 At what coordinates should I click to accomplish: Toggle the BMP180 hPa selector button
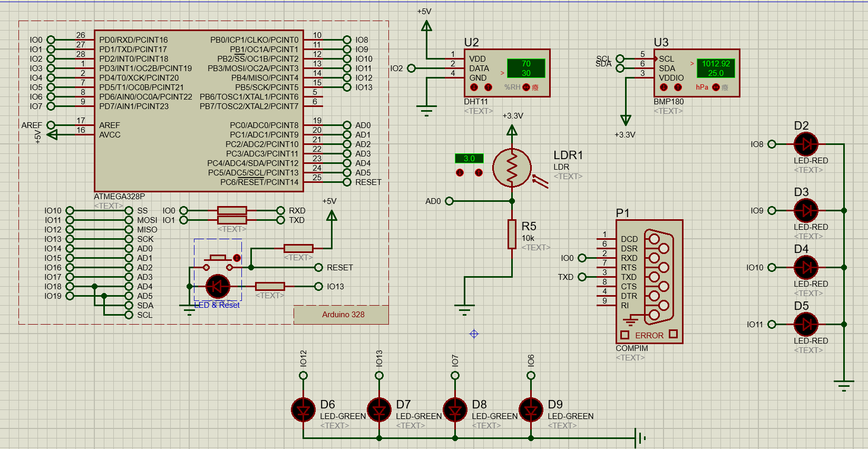716,87
